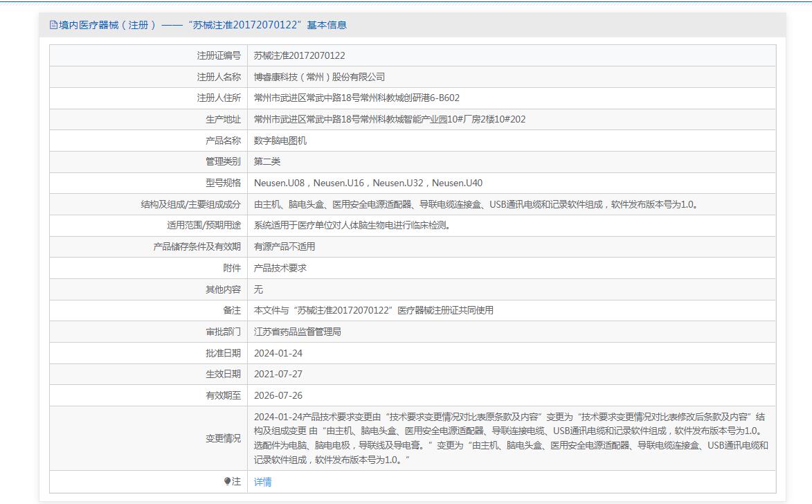The width and height of the screenshot is (812, 504).
Task: Click the expiry date 2026-07-26
Action: (278, 395)
